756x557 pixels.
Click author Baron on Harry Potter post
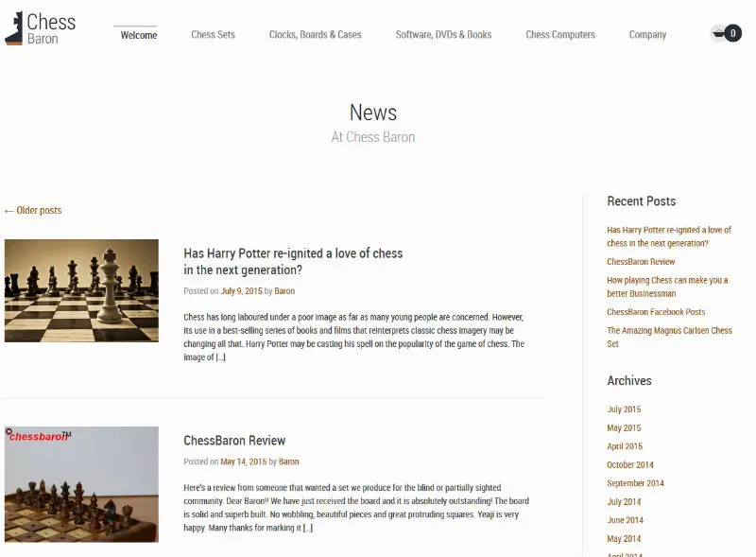tap(284, 291)
